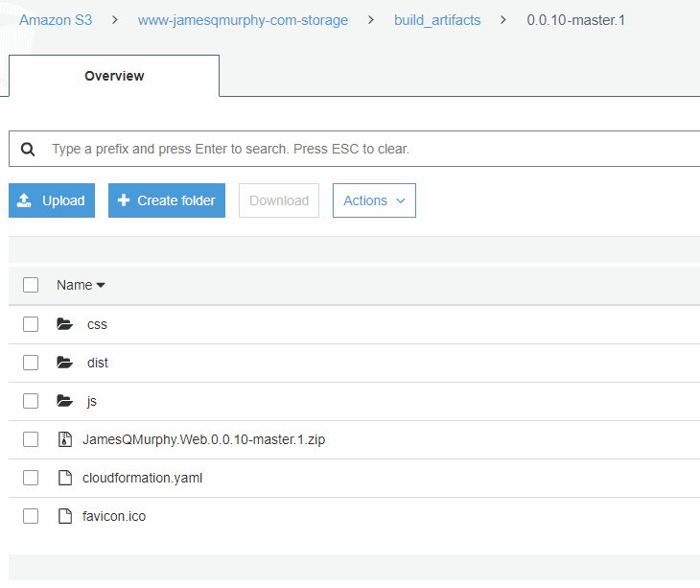Switch to the Overview tab

[114, 76]
